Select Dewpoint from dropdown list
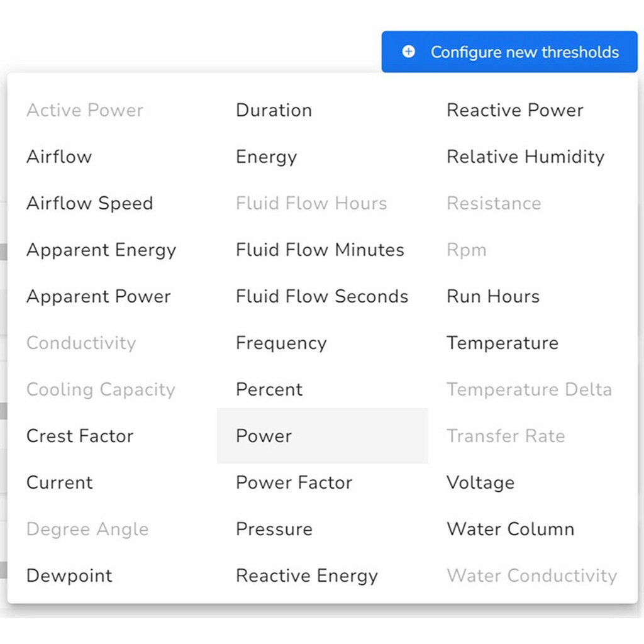This screenshot has width=644, height=644. coord(69,576)
